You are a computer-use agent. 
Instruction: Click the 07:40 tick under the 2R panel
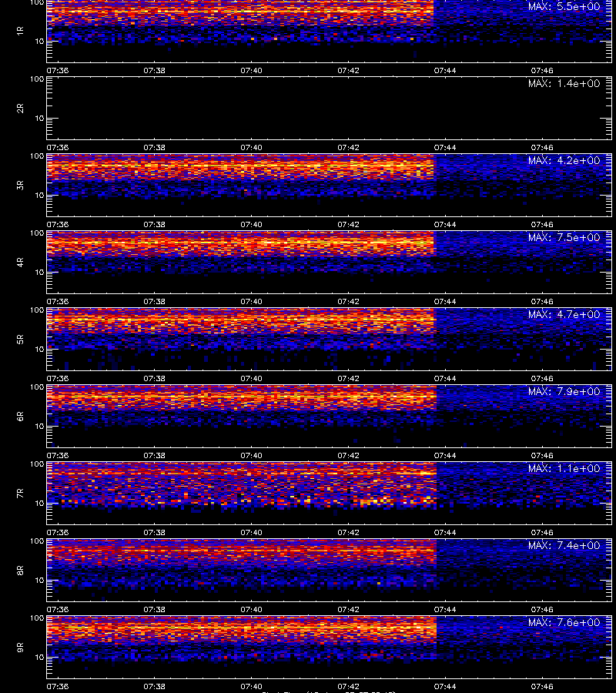[252, 148]
